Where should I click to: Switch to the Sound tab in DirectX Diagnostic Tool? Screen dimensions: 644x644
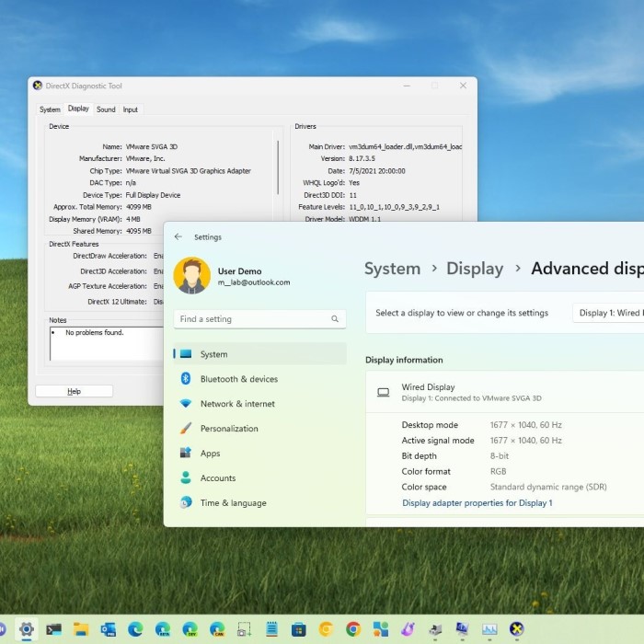pos(106,109)
